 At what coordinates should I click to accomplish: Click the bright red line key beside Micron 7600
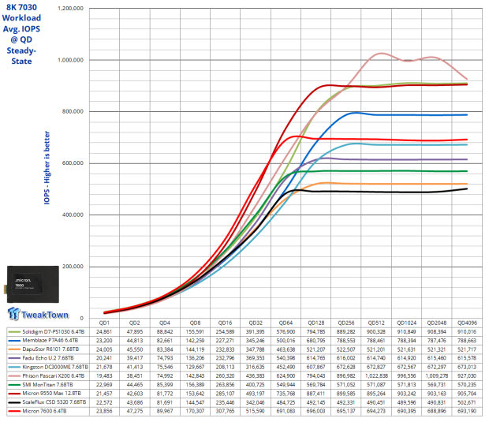coord(14,411)
